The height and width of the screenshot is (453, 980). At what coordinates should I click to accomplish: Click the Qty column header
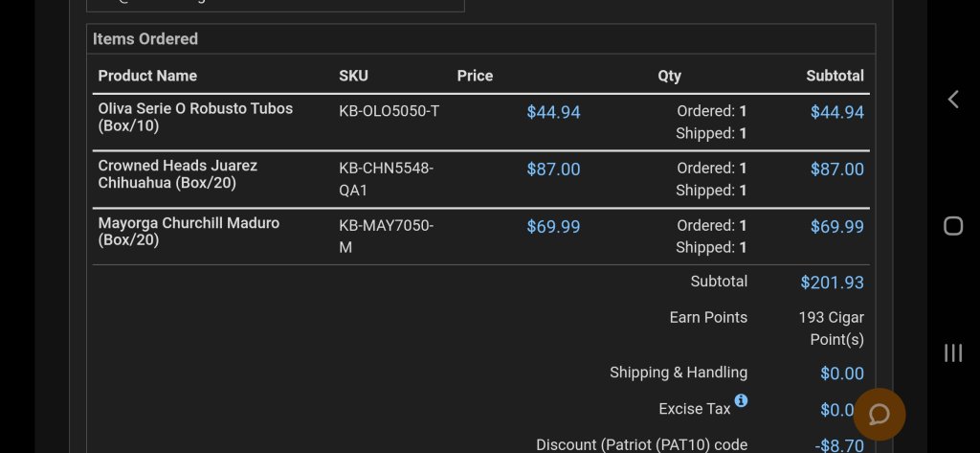click(669, 76)
